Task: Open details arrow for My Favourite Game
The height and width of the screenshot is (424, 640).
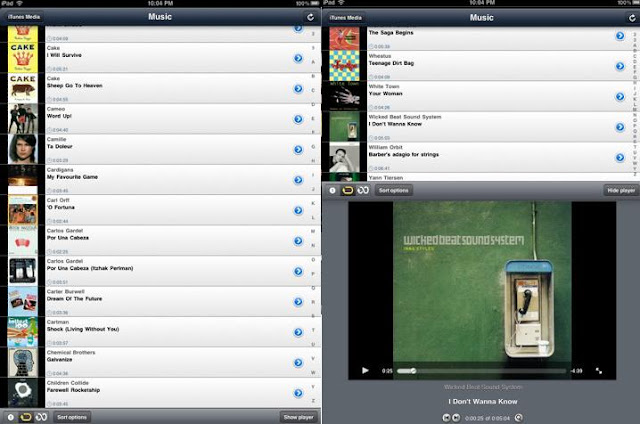Action: click(298, 180)
